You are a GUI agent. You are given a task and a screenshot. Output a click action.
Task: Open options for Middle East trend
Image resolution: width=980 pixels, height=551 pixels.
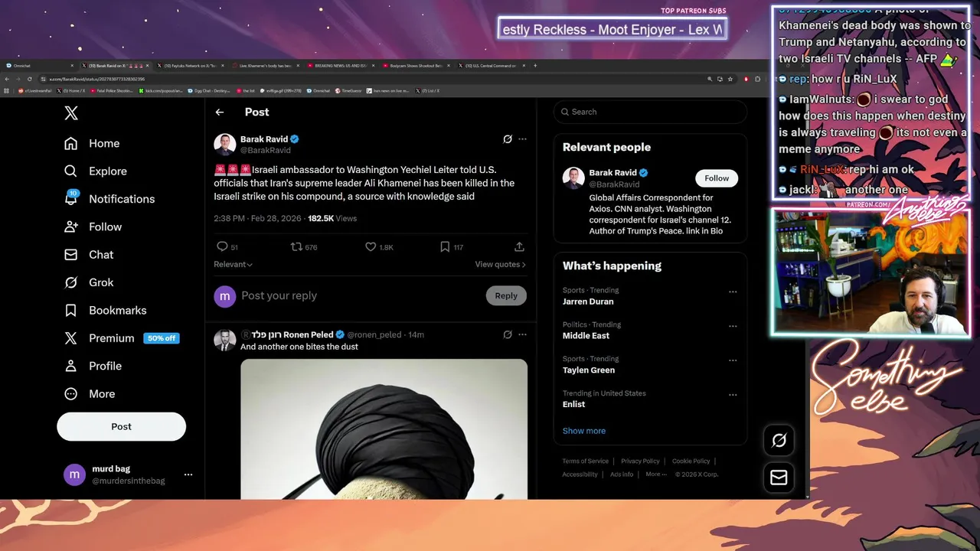(x=733, y=326)
